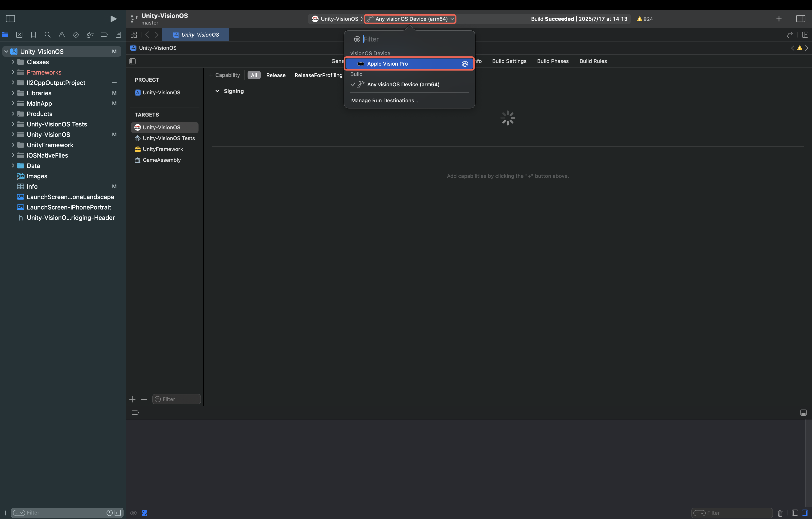Click the source control branch icon
This screenshot has width=812, height=519.
click(134, 19)
